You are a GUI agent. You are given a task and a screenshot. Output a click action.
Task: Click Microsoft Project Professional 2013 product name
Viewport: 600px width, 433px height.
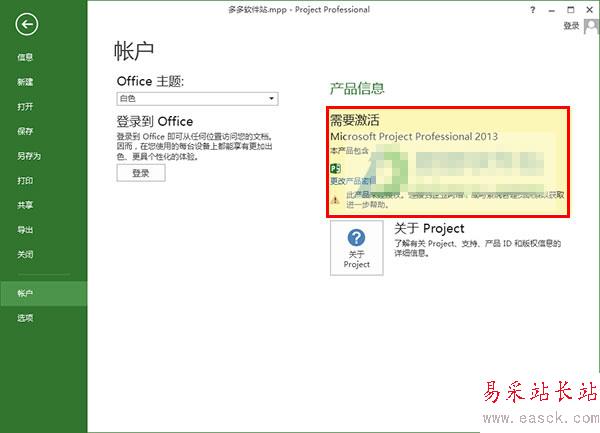point(414,137)
